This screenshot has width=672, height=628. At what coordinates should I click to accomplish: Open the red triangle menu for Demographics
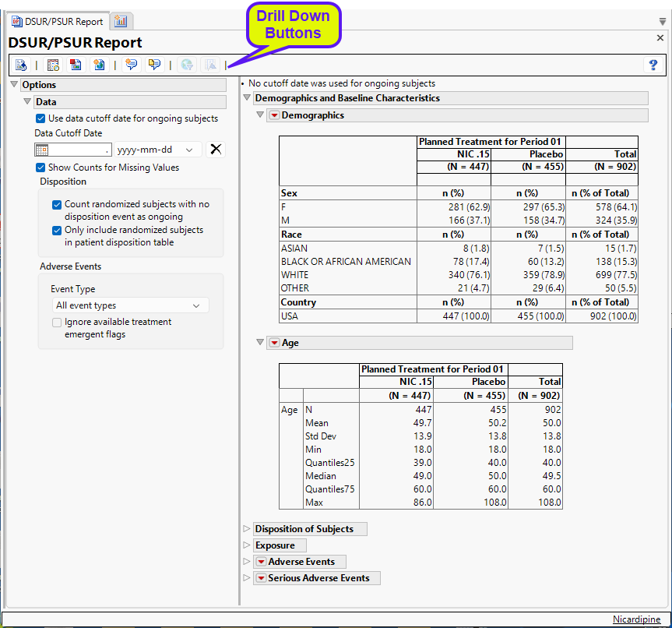pyautogui.click(x=273, y=115)
